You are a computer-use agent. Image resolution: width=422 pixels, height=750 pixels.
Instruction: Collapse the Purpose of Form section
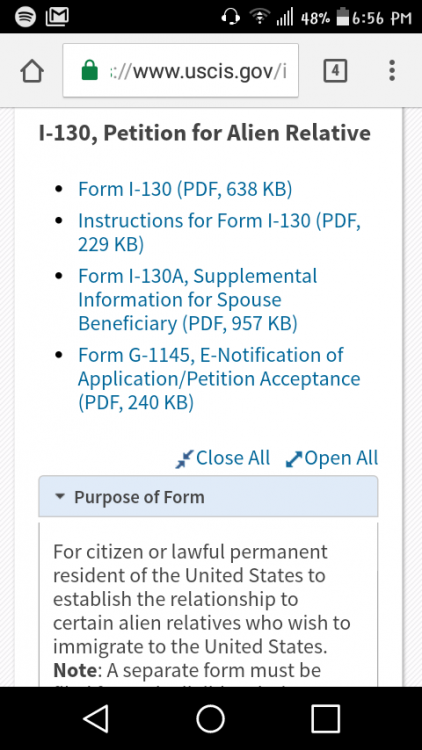point(208,496)
